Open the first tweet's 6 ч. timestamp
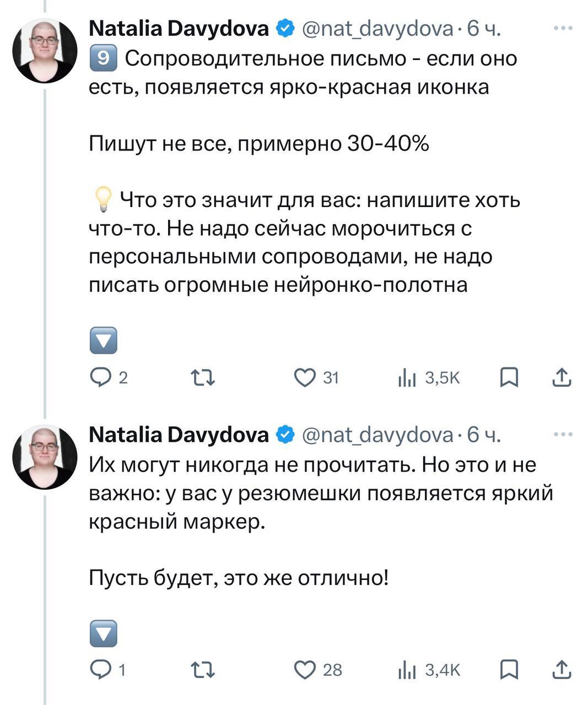Image resolution: width=588 pixels, height=705 pixels. (x=484, y=29)
